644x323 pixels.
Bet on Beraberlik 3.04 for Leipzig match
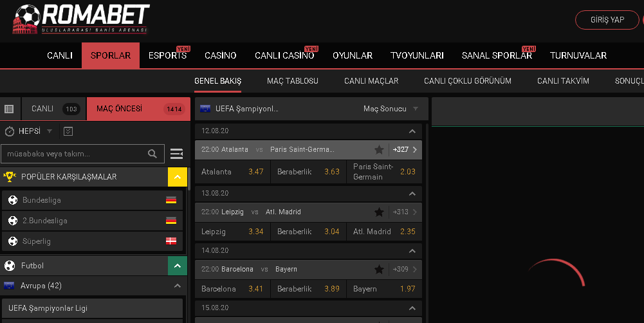tap(308, 232)
